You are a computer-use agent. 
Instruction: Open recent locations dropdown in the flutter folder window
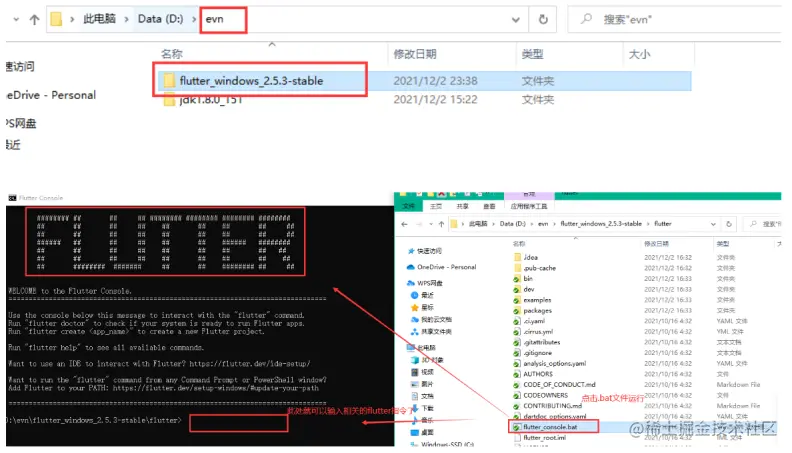[x=430, y=224]
